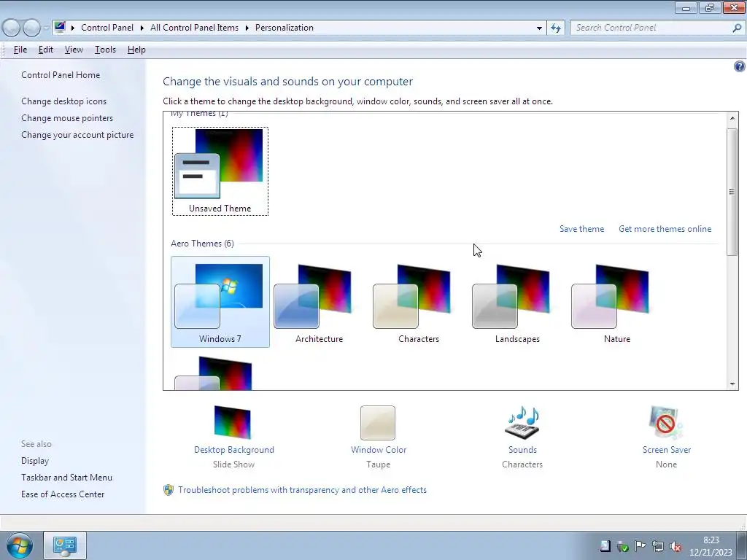The width and height of the screenshot is (747, 560).
Task: Open Display under See also
Action: click(x=35, y=461)
